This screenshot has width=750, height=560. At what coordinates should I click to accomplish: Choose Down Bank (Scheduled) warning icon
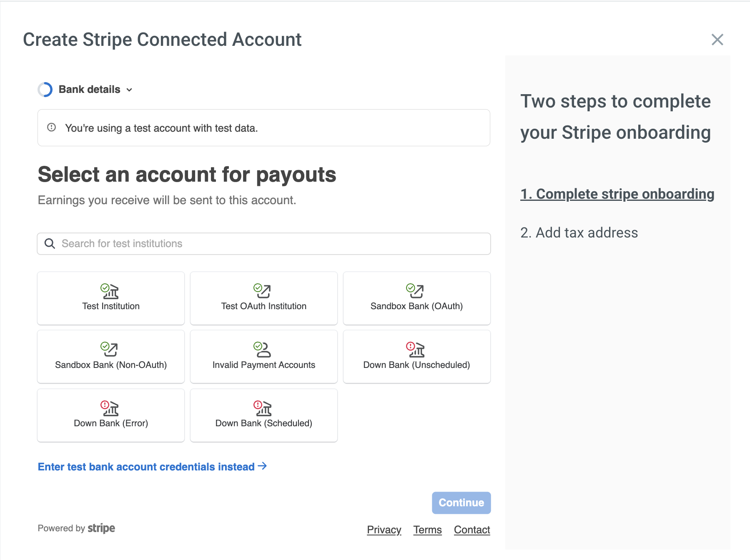(263, 408)
